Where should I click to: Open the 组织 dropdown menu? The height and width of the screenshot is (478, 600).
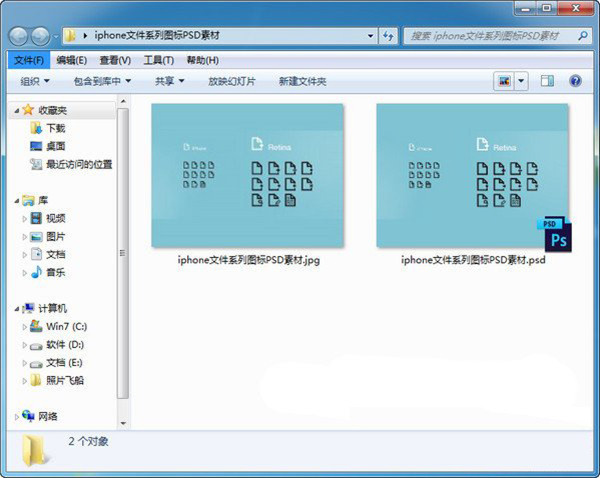coord(35,81)
